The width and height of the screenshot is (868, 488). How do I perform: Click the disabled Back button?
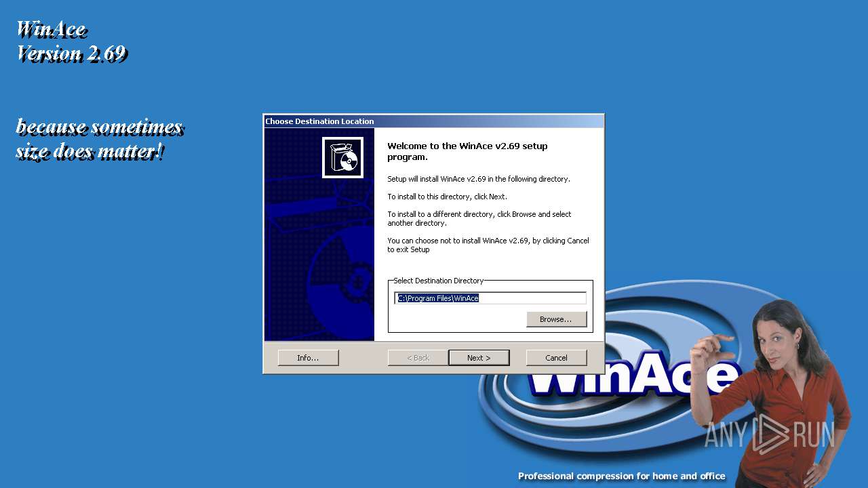tap(418, 358)
